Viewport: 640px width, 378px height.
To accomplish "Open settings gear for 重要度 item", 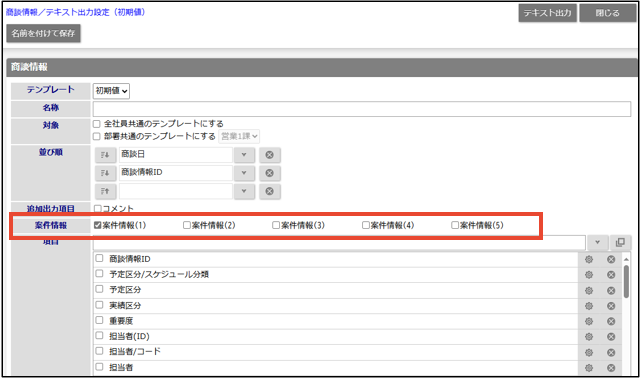I will (589, 321).
